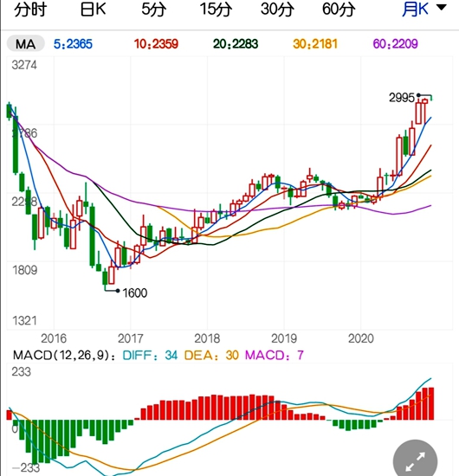Click the 2018 year axis label

(207, 338)
